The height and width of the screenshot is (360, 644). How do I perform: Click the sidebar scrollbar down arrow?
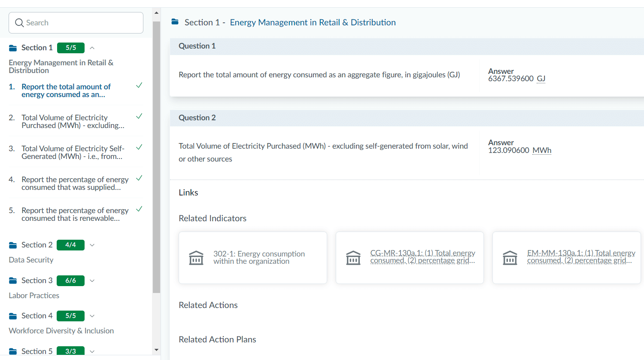(156, 350)
